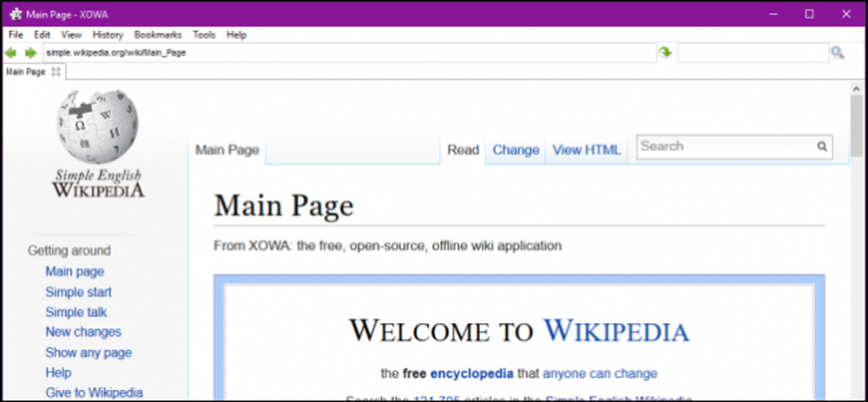Viewport: 868px width, 402px height.
Task: Open the Give to Wikipedia sidebar link
Action: (94, 392)
